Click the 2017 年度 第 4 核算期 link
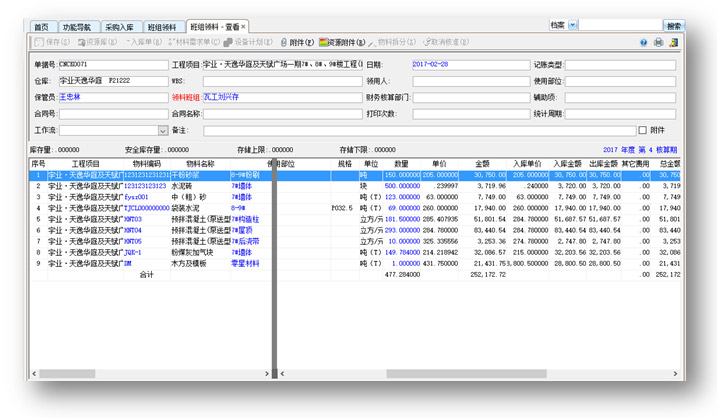 coord(640,150)
